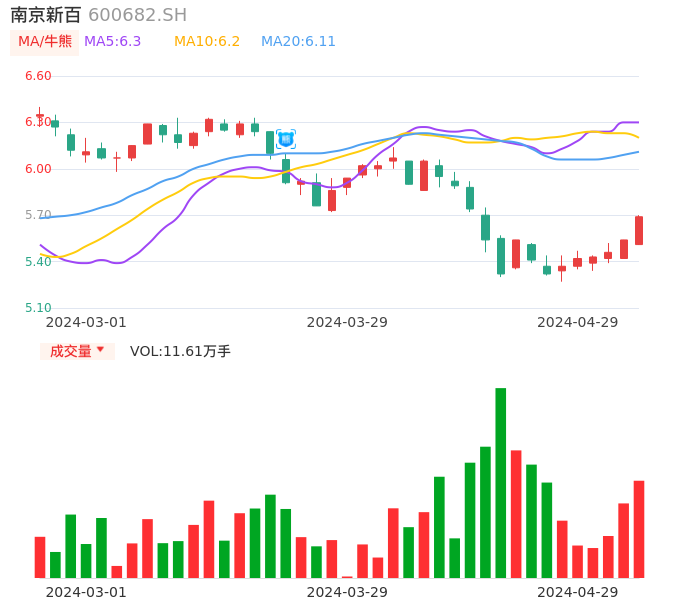Click the 2024-04-29 date under the volume chart
Image resolution: width=686 pixels, height=606 pixels.
[x=578, y=592]
